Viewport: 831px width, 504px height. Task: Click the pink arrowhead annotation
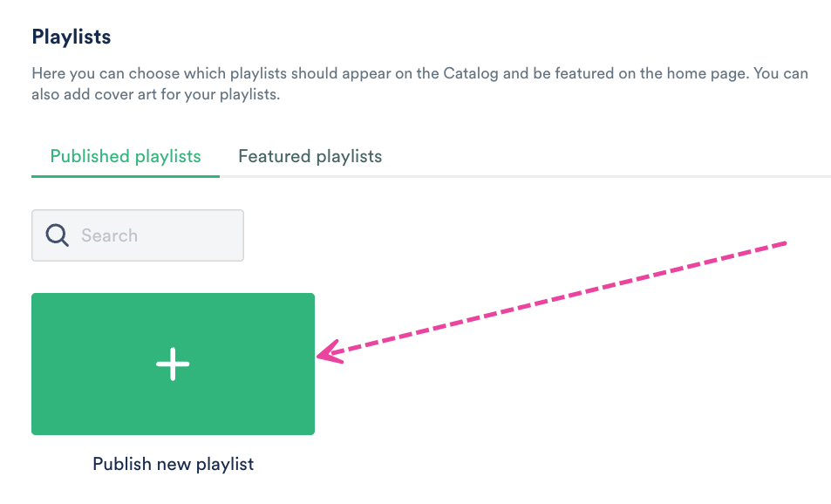pos(326,354)
